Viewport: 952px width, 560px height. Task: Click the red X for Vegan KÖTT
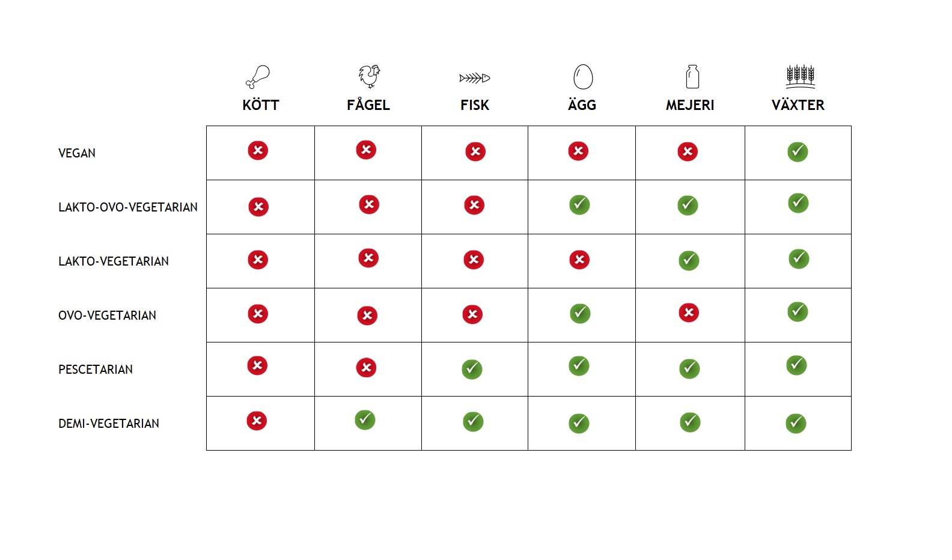258,150
